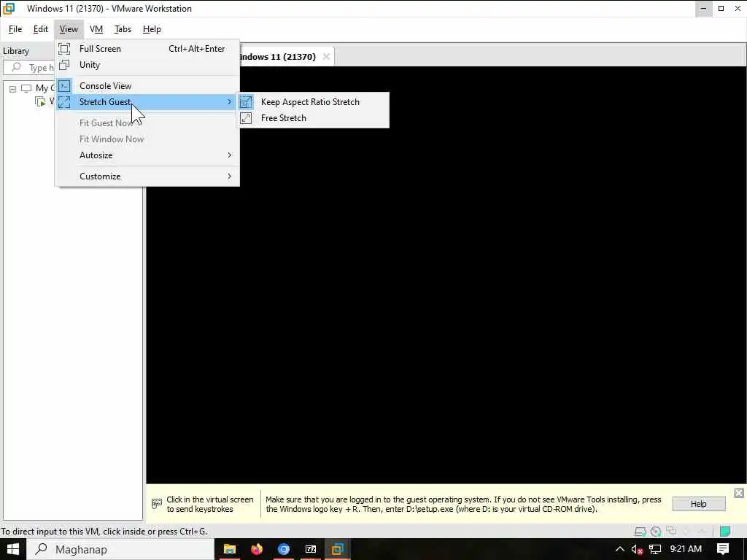747x560 pixels.
Task: Choose Console View menu entry
Action: [147, 86]
